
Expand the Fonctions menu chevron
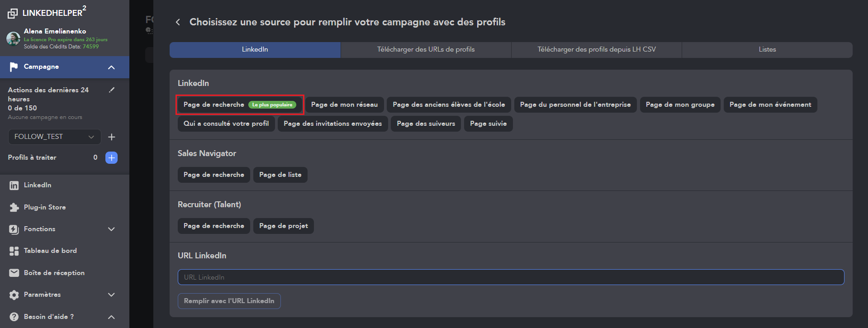(111, 229)
